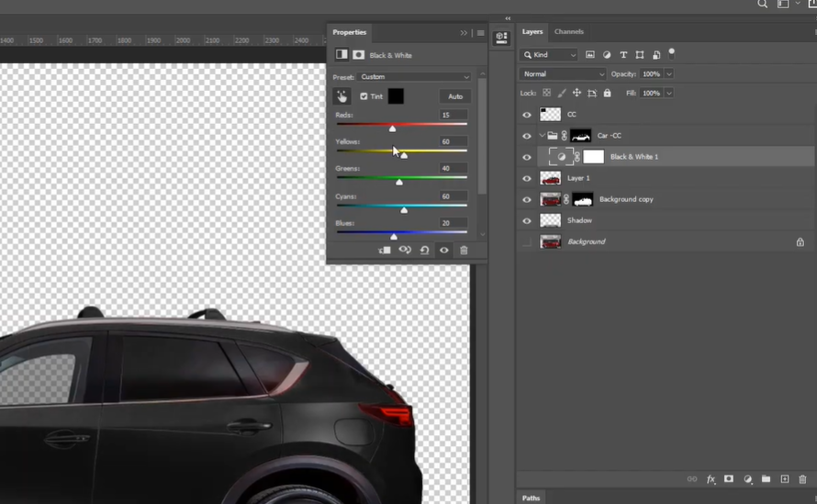817x504 pixels.
Task: Open the Normal blend mode dropdown
Action: pos(563,74)
